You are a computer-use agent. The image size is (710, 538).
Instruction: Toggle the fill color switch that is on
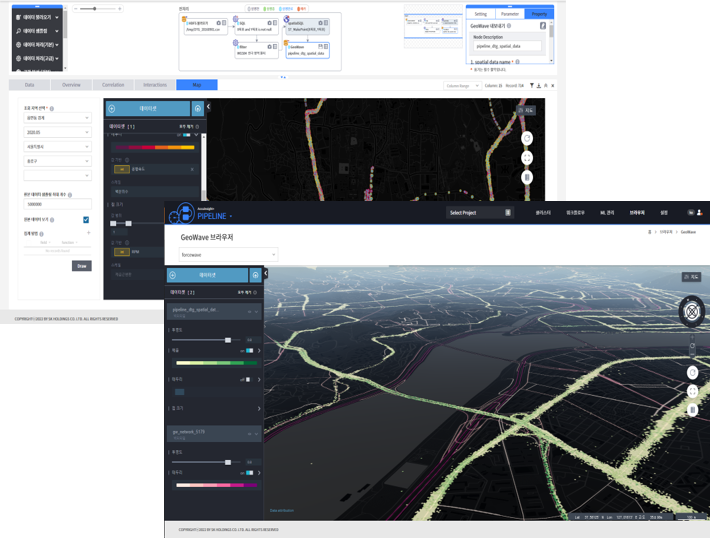click(x=249, y=351)
